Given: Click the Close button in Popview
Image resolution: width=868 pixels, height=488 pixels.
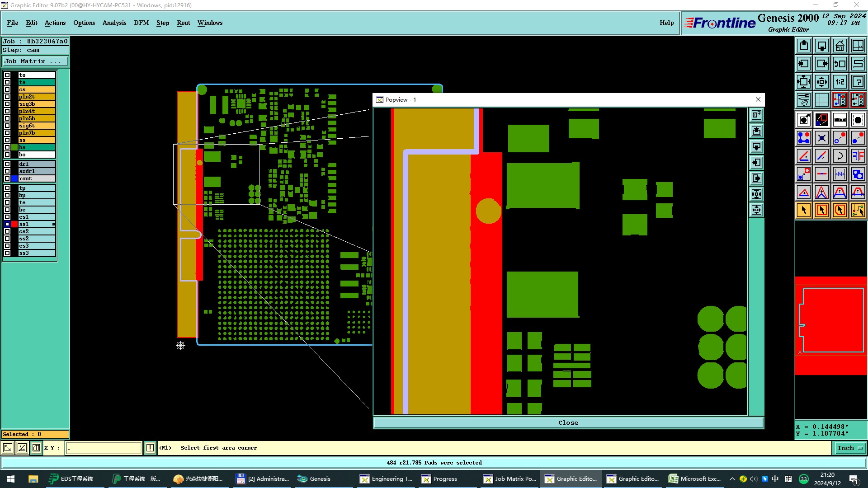Looking at the screenshot, I should [568, 422].
